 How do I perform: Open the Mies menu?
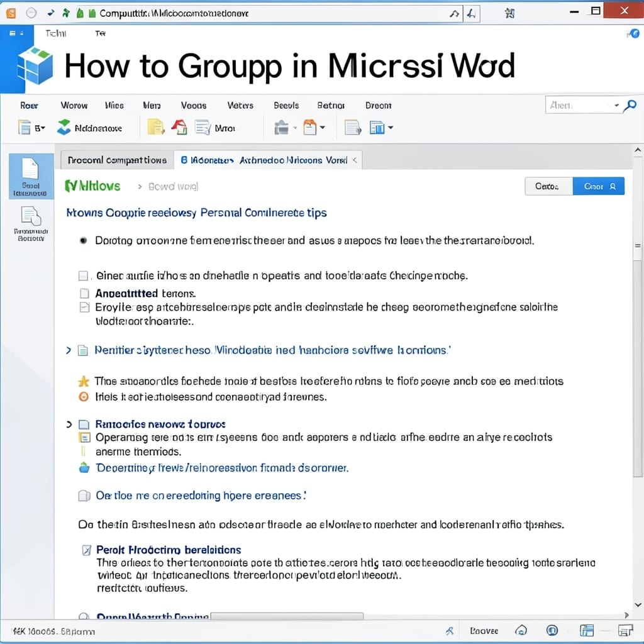(x=114, y=106)
